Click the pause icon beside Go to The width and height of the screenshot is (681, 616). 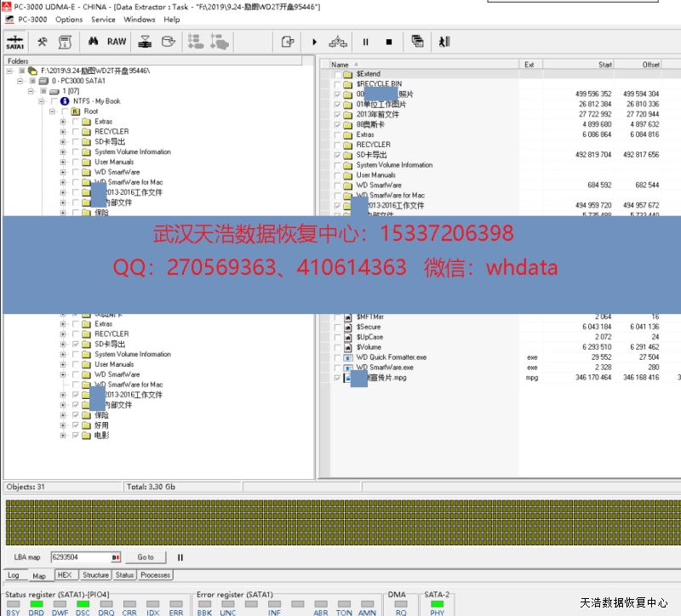(x=180, y=557)
